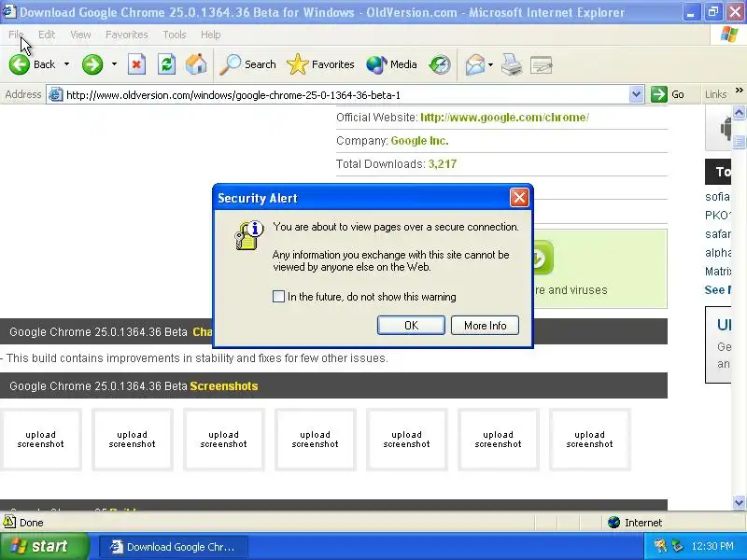This screenshot has height=560, width=747.
Task: Click the tray icon left of the clock
Action: click(678, 546)
